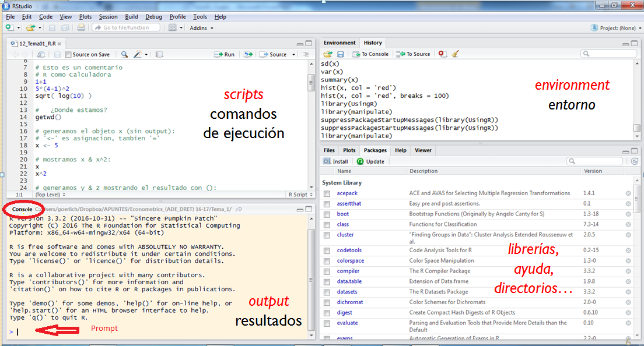644x346 pixels.
Task: Expand recent files dropdown next to open
Action: point(40,28)
